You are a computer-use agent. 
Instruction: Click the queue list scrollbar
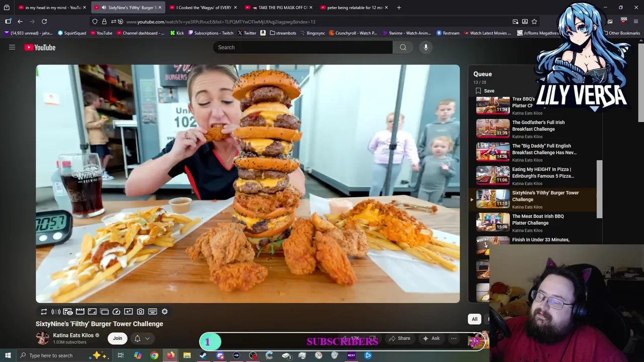coord(599,190)
